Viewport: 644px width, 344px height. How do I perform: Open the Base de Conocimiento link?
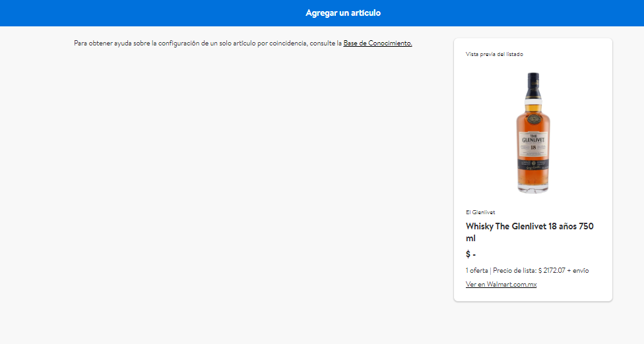point(377,43)
